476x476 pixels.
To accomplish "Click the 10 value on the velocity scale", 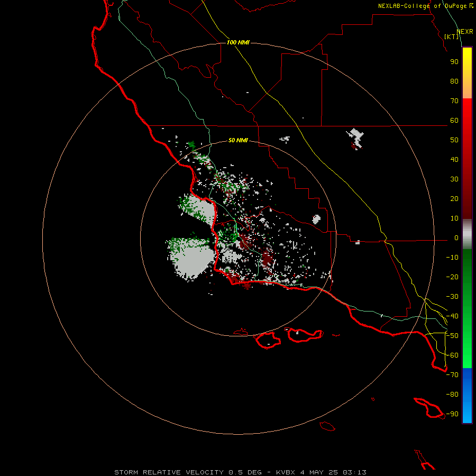I will (x=454, y=218).
